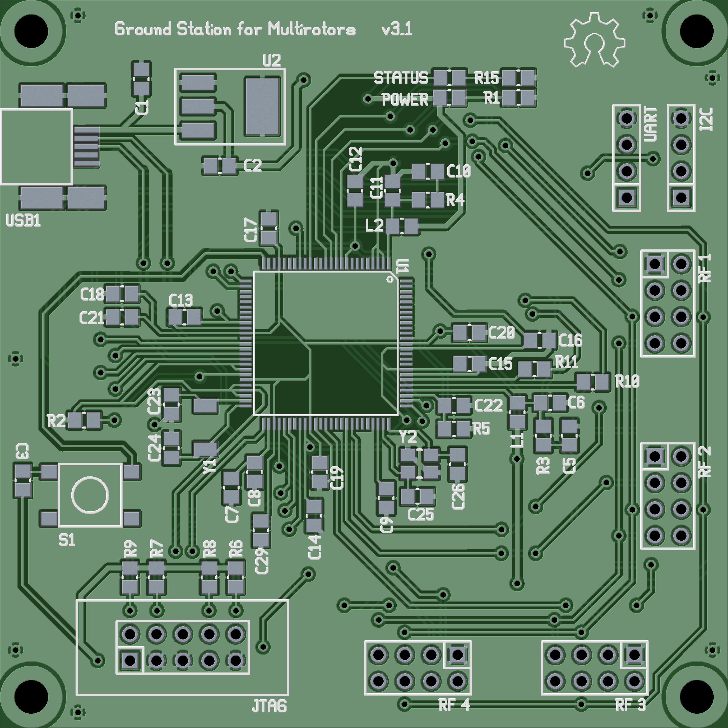The image size is (728, 728).
Task: Click the JTAG connector label
Action: pyautogui.click(x=269, y=706)
